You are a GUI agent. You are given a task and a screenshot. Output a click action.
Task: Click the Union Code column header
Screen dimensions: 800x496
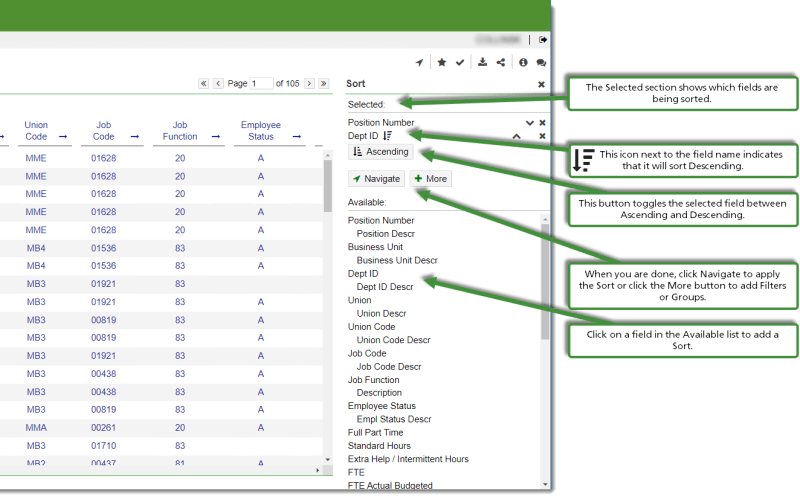[x=36, y=131]
